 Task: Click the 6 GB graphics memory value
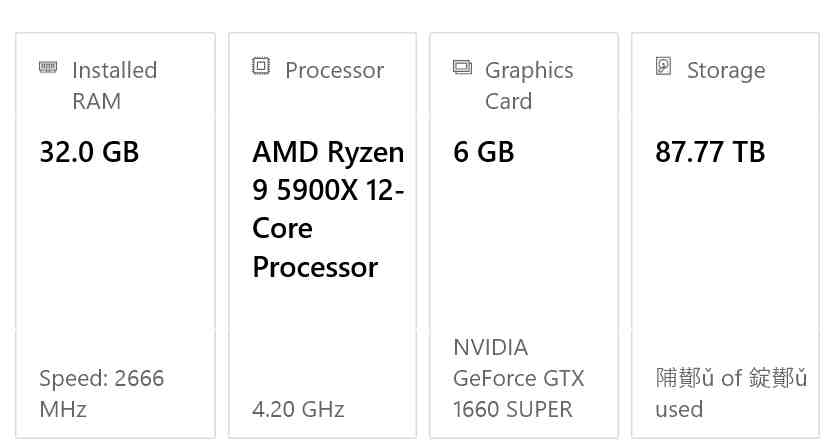[484, 152]
